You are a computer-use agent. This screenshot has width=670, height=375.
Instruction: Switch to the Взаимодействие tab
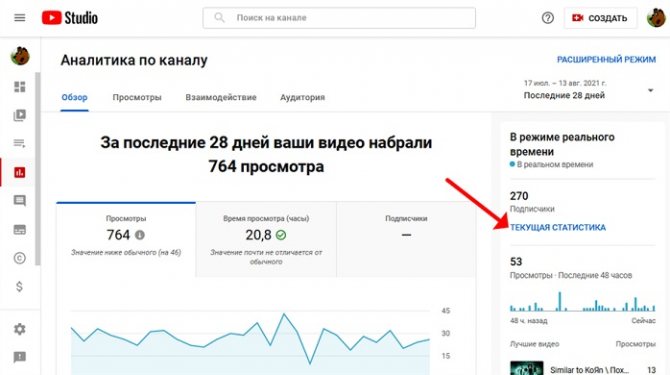[x=221, y=97]
